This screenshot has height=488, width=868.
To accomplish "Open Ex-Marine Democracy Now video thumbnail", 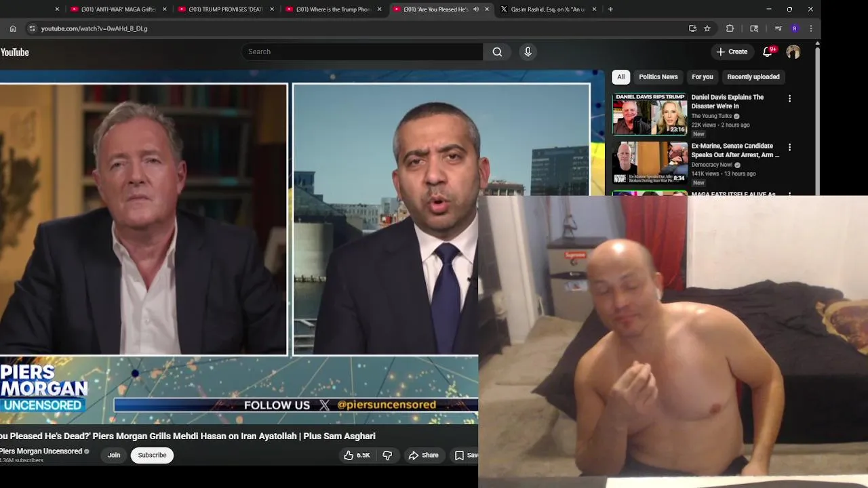I will [x=650, y=163].
